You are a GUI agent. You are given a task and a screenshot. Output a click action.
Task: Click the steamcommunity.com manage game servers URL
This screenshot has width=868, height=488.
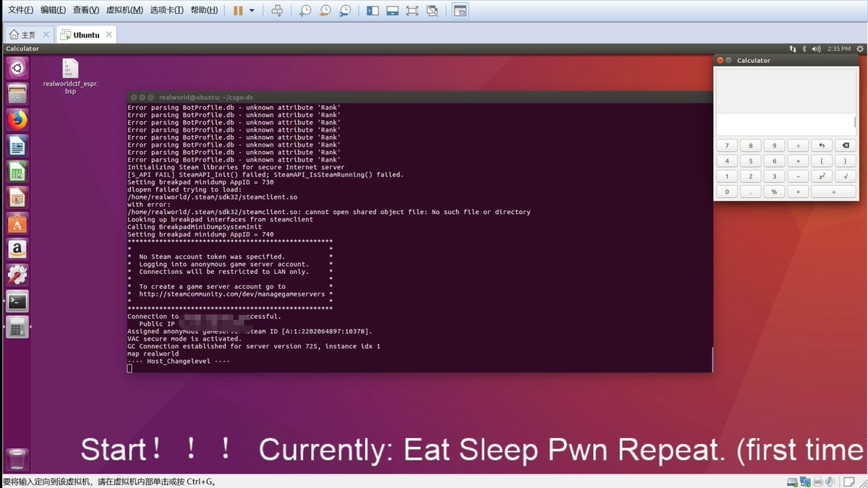(232, 294)
